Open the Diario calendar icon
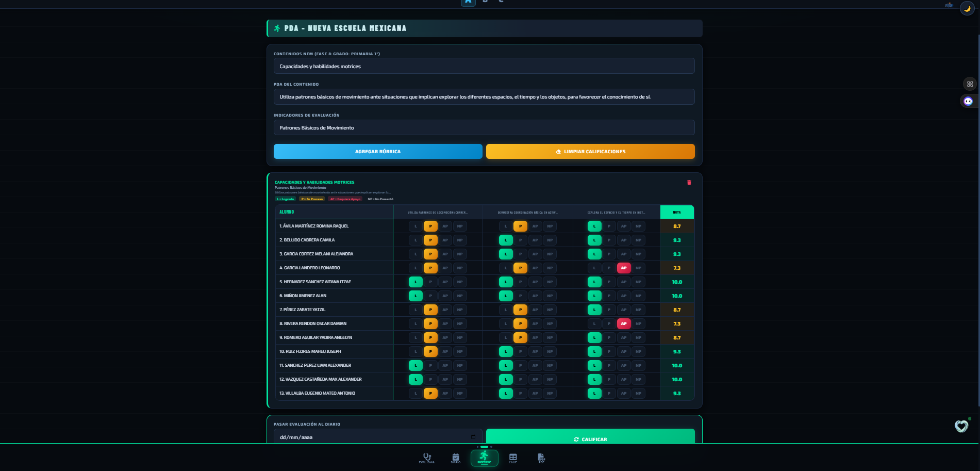Screen dimensions: 980x471 click(456, 458)
